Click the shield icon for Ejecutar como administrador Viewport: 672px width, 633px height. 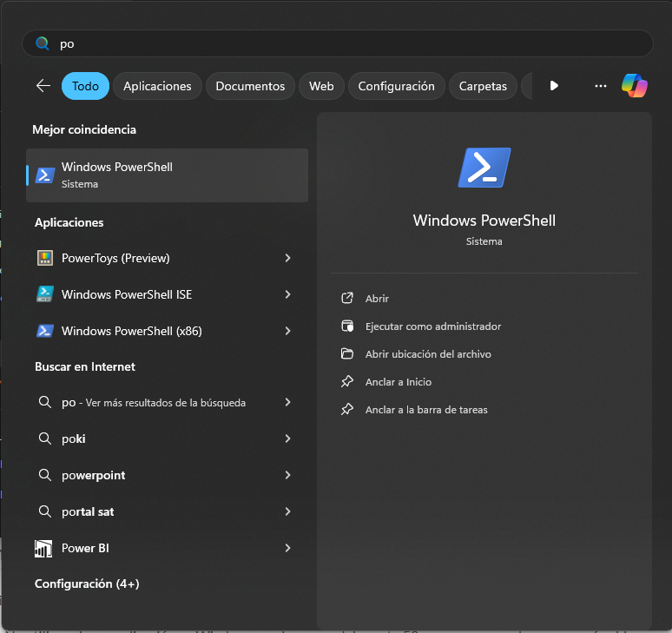[x=347, y=326]
